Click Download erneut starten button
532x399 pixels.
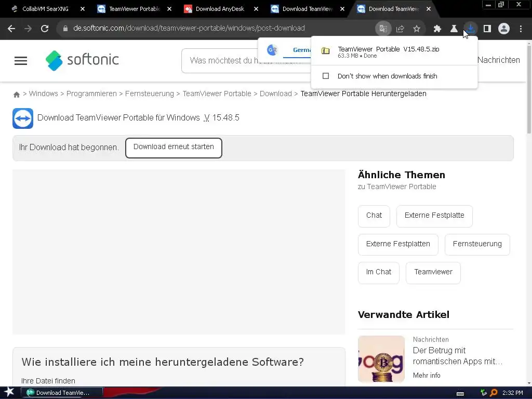click(174, 148)
